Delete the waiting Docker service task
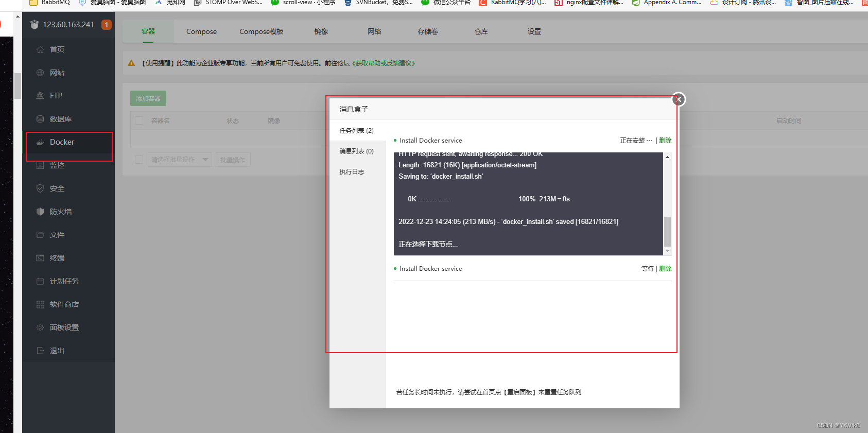Screen dimensions: 868x433 [x=665, y=269]
